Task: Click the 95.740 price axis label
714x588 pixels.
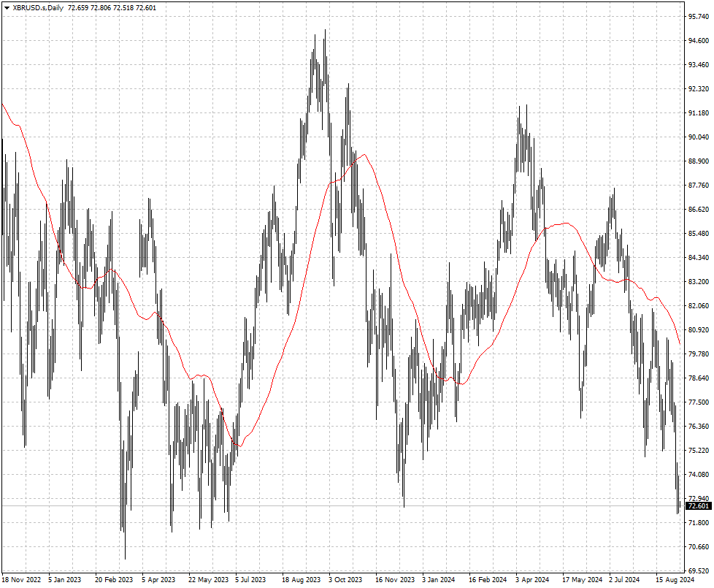Action: coord(699,17)
